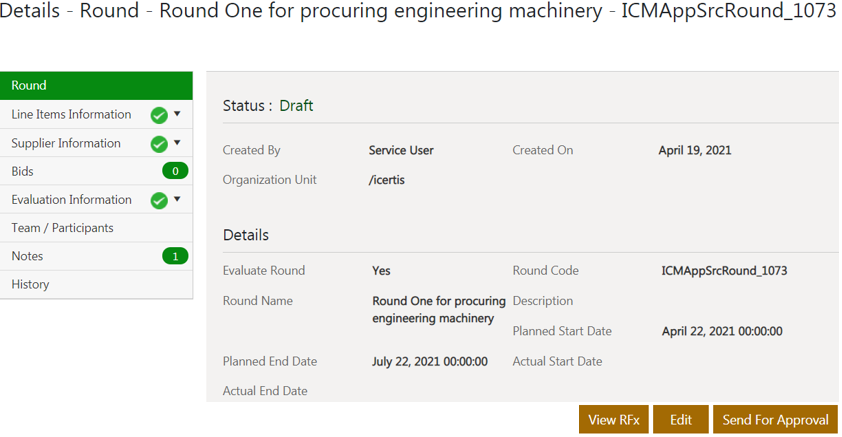Click the Notes count badge showing 1
The height and width of the screenshot is (437, 842).
click(175, 256)
